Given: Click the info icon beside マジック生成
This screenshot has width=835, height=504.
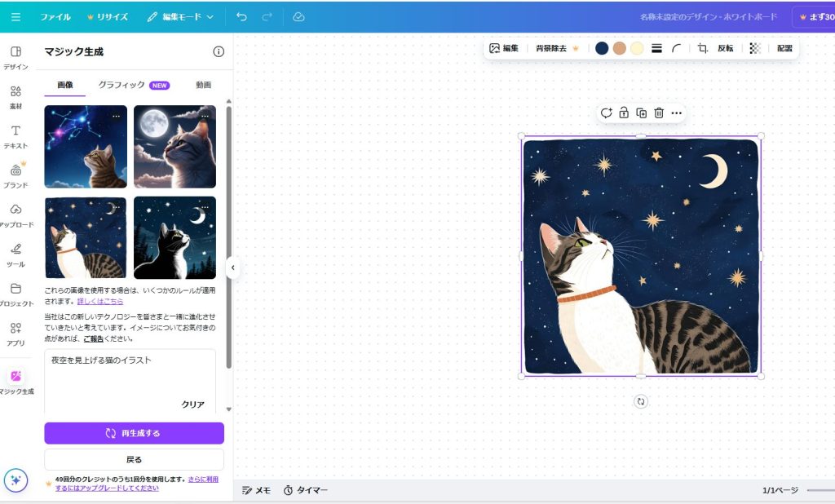Looking at the screenshot, I should pos(219,51).
